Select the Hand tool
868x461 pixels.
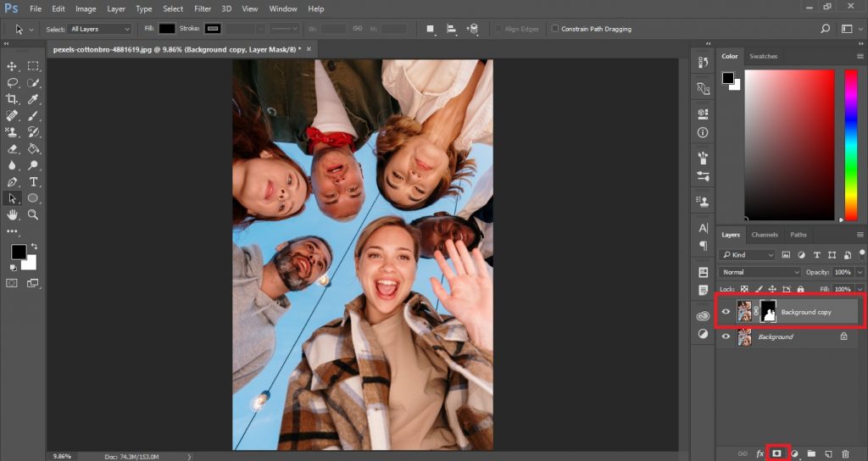pos(12,214)
